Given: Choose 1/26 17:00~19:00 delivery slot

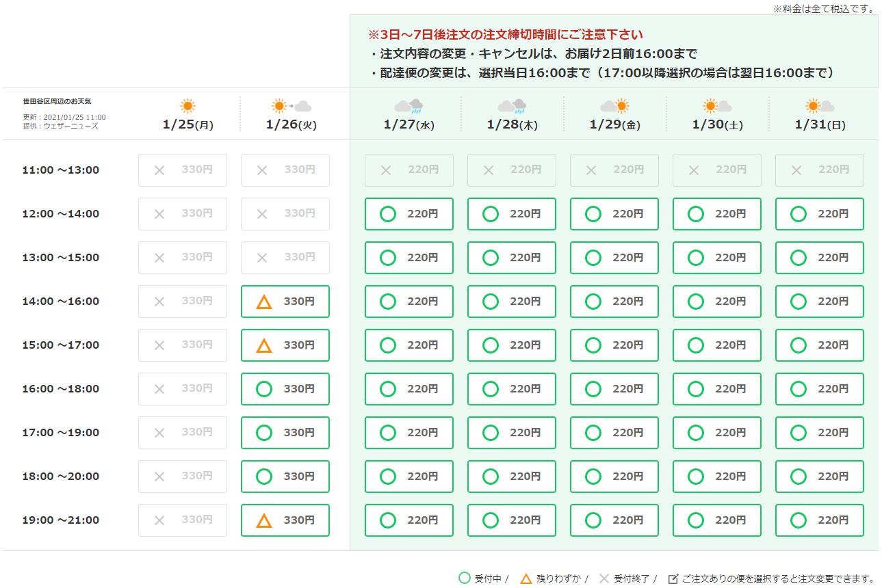Looking at the screenshot, I should [285, 433].
